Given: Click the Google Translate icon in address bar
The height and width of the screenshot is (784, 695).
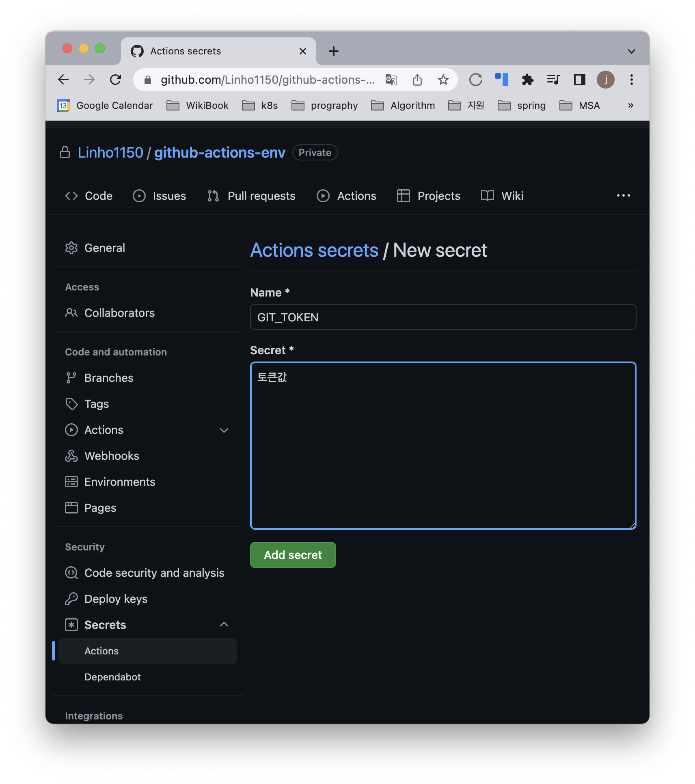Looking at the screenshot, I should click(x=391, y=80).
